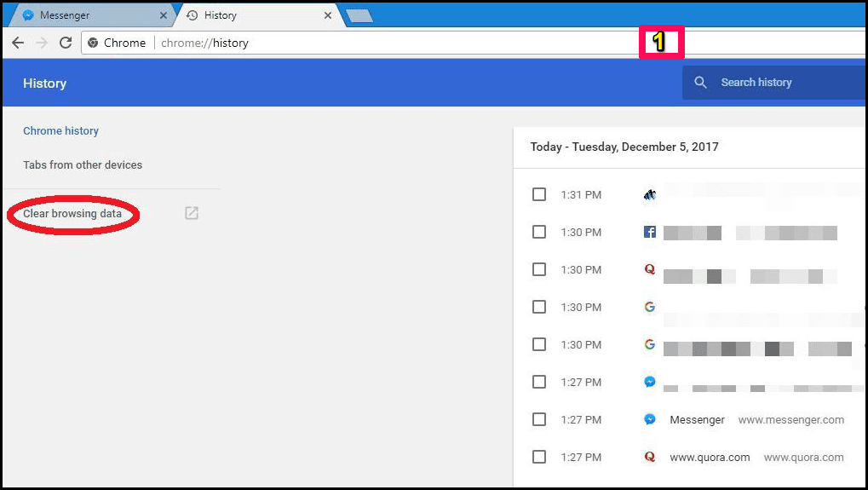Click the external link icon beside Clear browsing data
Viewport: 868px width, 490px height.
(192, 213)
